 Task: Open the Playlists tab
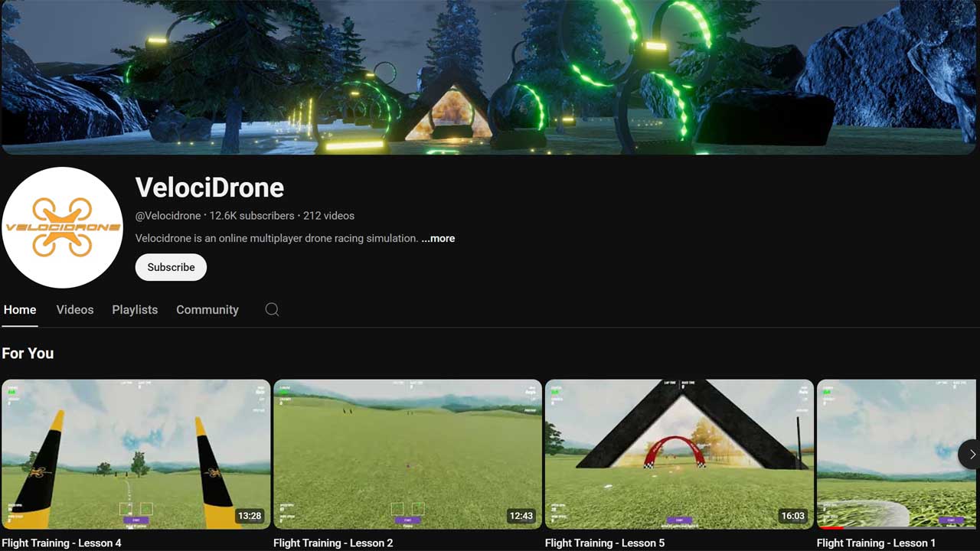(135, 309)
